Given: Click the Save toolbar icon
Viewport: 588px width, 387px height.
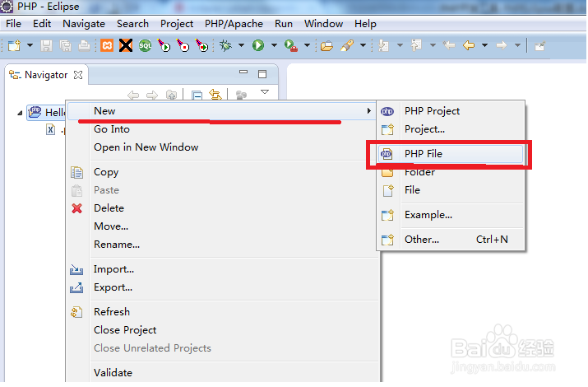Looking at the screenshot, I should [47, 46].
